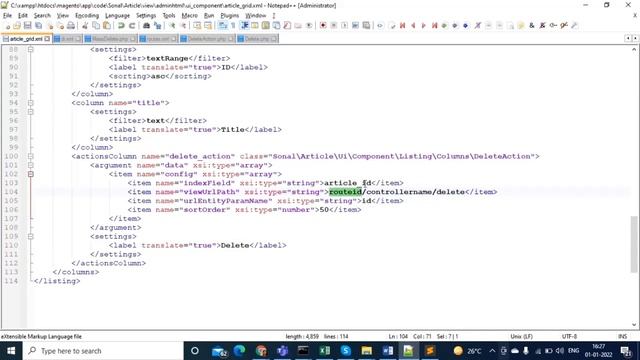Click the Save All toolbar icon
Screen dimensions: 640x360
pyautogui.click(x=38, y=26)
